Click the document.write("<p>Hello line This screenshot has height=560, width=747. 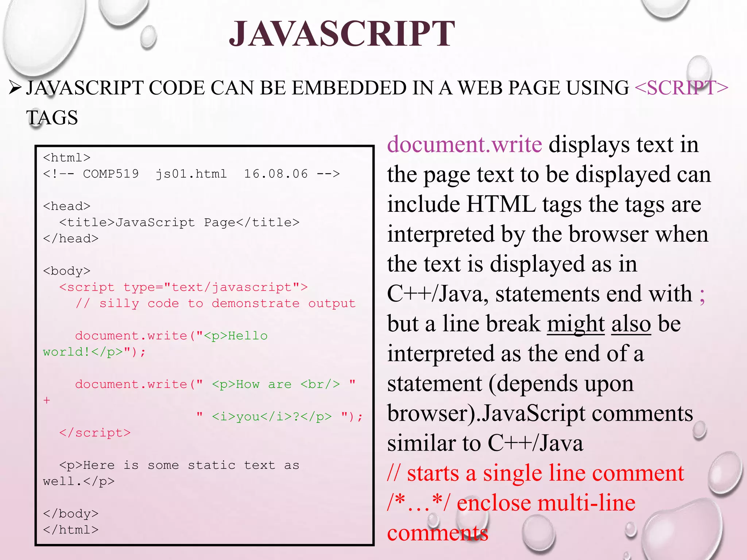(171, 335)
